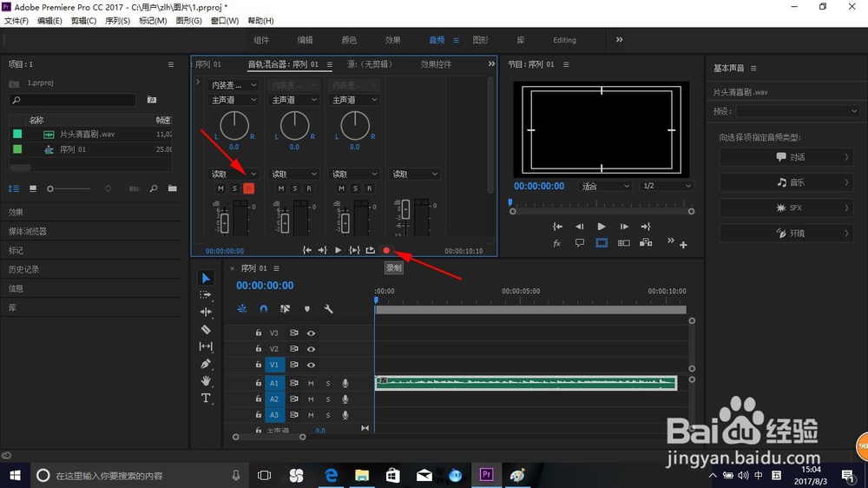Assign SFX audio type

786,208
